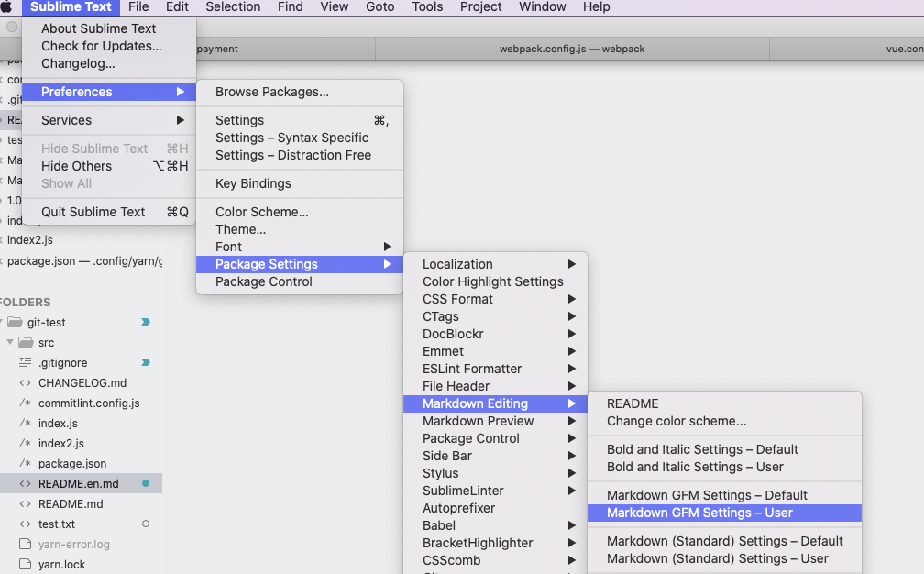Click the code icon beside README.md
Image resolution: width=924 pixels, height=574 pixels.
click(x=25, y=503)
